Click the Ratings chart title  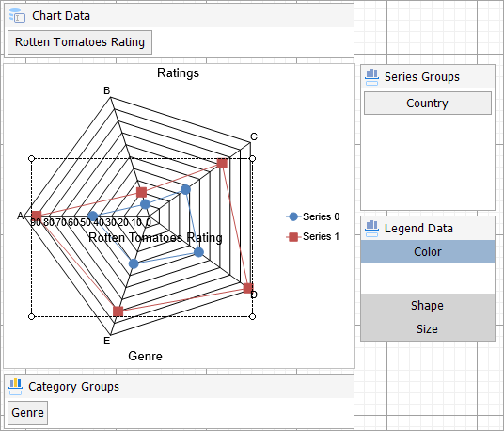(178, 73)
